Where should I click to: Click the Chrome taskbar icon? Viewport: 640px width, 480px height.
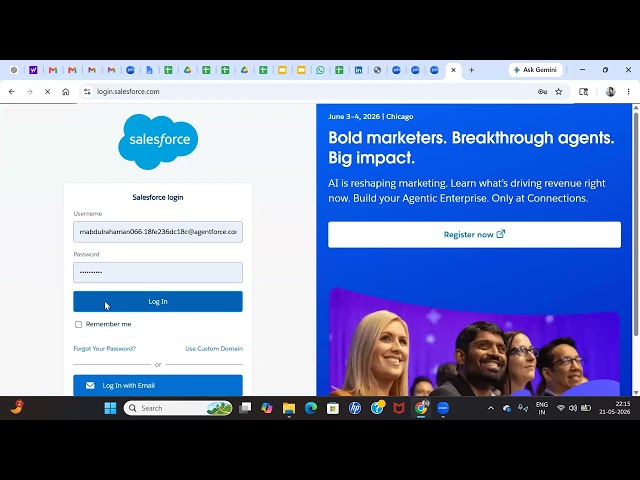(x=421, y=408)
